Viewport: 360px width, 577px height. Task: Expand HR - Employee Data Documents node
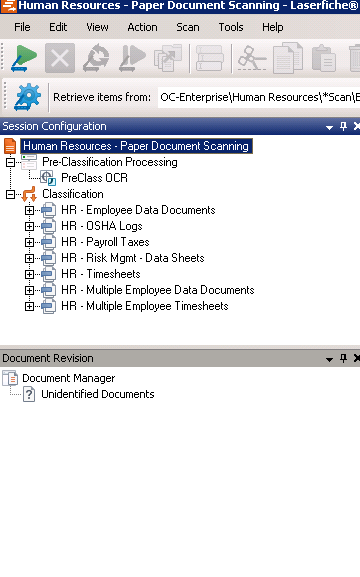point(29,210)
